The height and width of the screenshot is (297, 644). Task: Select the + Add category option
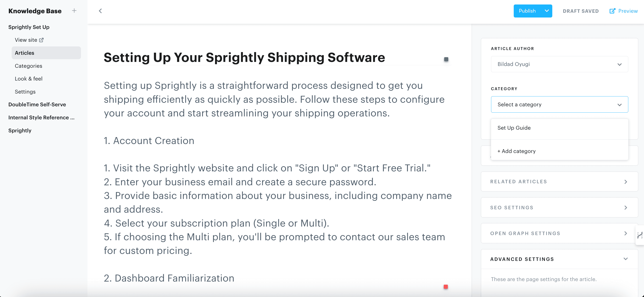[x=516, y=151]
